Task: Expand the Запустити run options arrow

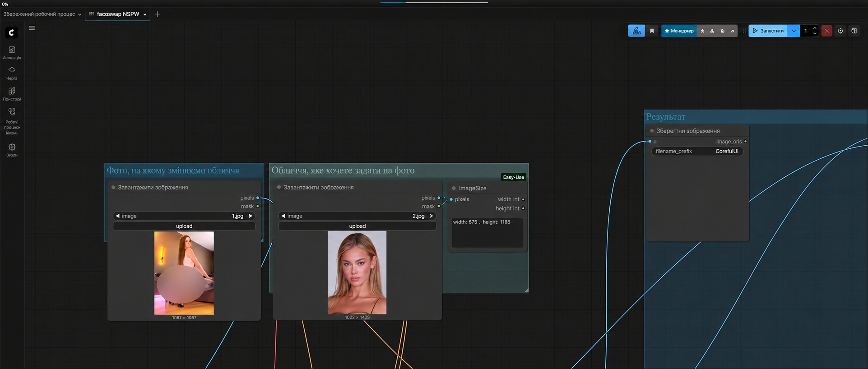Action: [x=794, y=31]
